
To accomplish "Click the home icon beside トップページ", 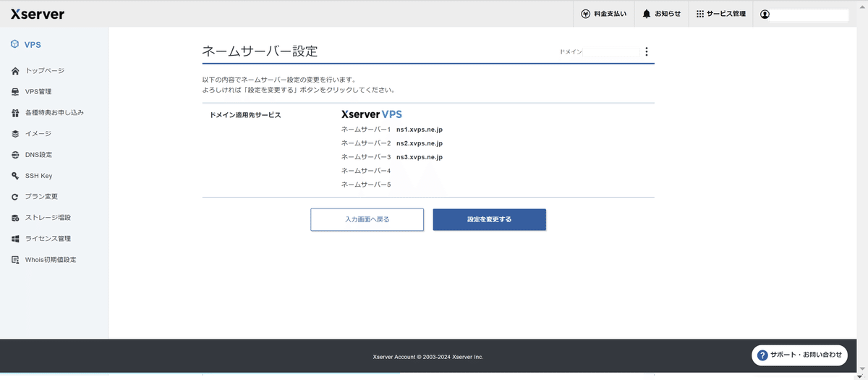I will point(15,71).
